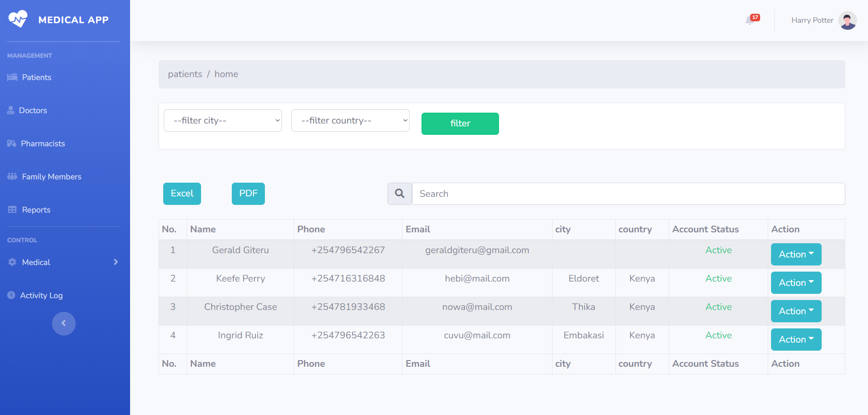Image resolution: width=868 pixels, height=415 pixels.
Task: Open Reports from sidebar menu
Action: [36, 210]
